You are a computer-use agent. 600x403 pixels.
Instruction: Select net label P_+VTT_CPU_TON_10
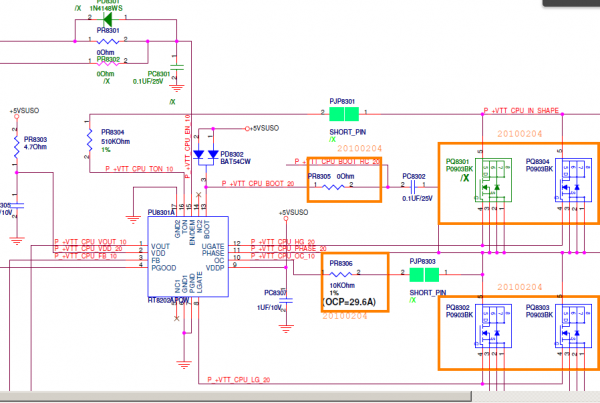pyautogui.click(x=139, y=169)
